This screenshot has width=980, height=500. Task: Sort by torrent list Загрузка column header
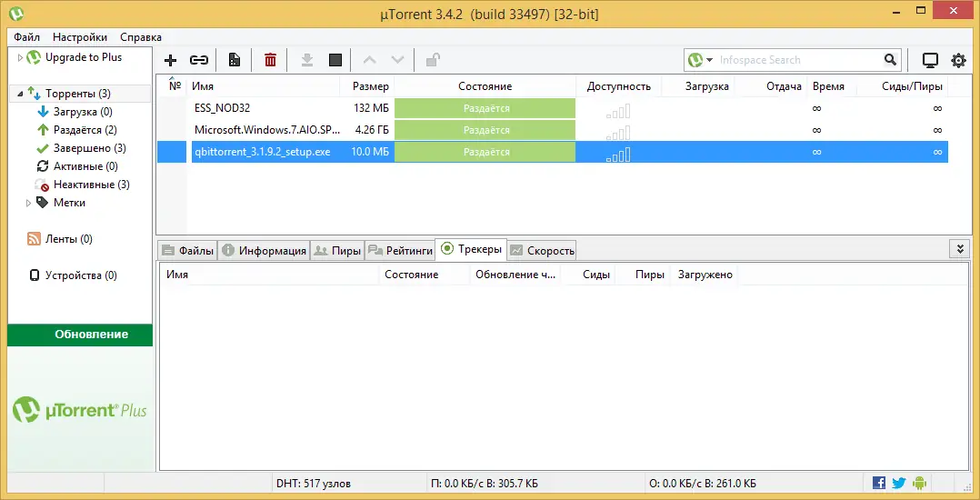[x=698, y=86]
